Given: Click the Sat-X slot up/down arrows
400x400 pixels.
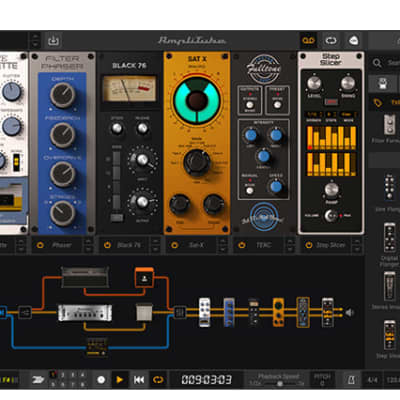Looking at the screenshot, I should pos(223,245).
